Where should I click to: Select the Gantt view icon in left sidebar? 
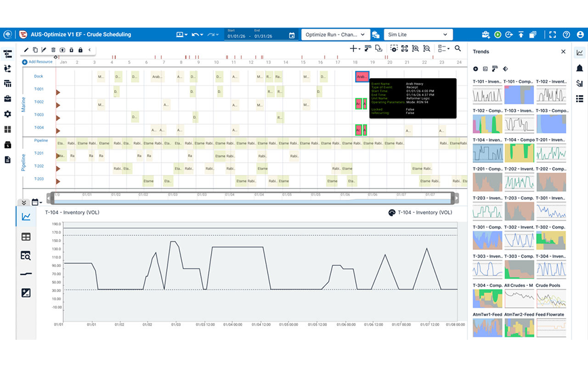pyautogui.click(x=8, y=54)
